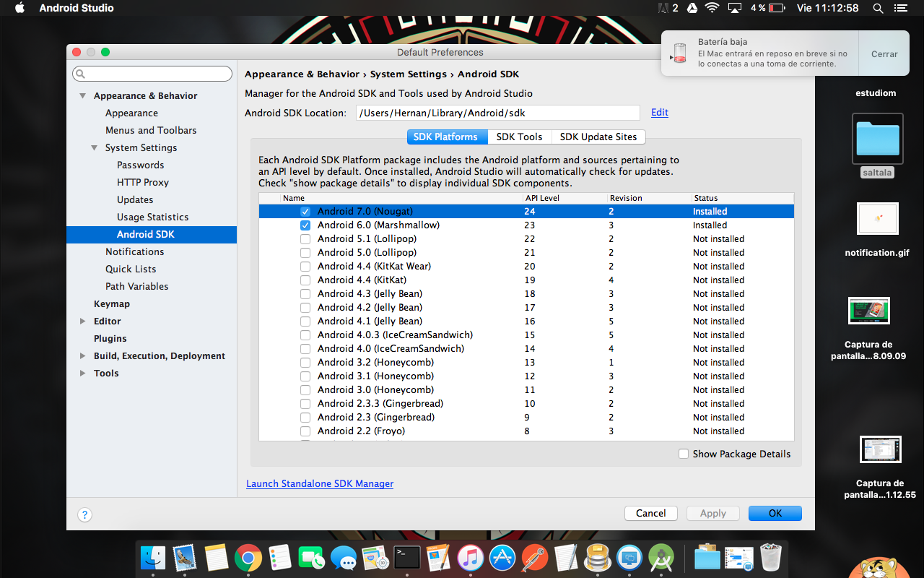Expand the Editor tree node
This screenshot has height=578, width=924.
point(82,322)
